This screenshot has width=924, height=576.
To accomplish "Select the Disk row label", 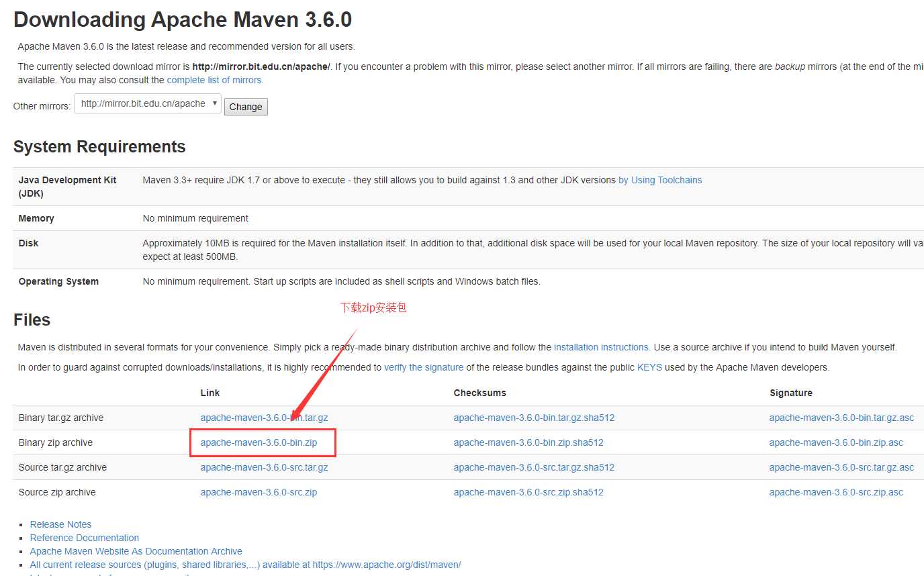I will click(28, 243).
